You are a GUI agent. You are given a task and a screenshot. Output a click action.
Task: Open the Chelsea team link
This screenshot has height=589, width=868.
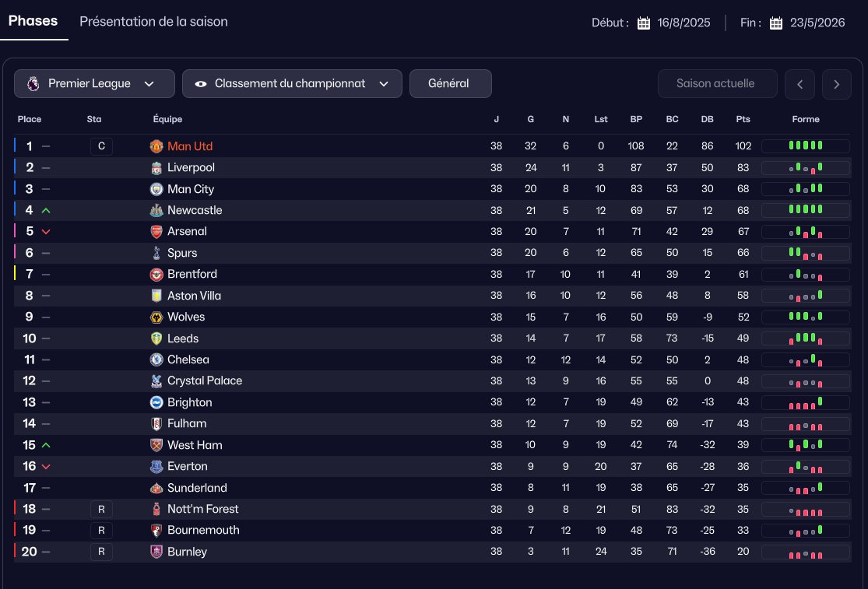188,359
